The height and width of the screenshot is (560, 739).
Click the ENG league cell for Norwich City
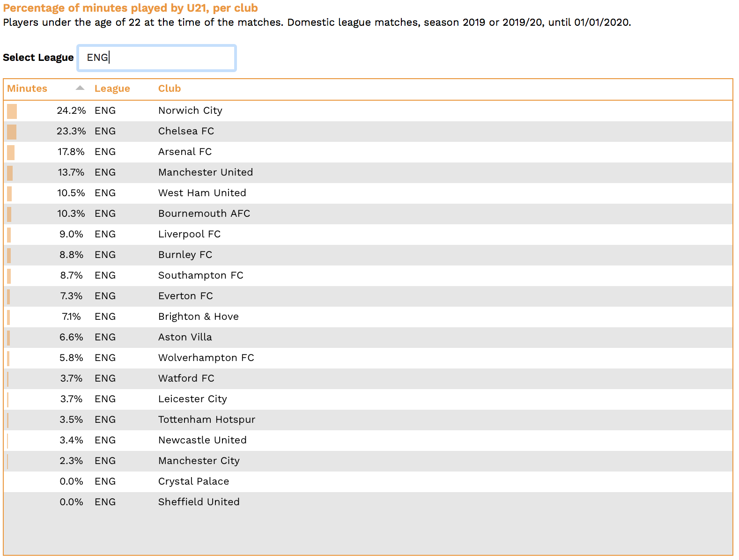105,111
